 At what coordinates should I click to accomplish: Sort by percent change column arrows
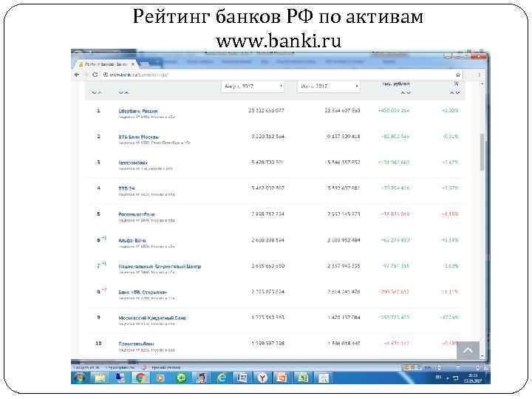(454, 92)
